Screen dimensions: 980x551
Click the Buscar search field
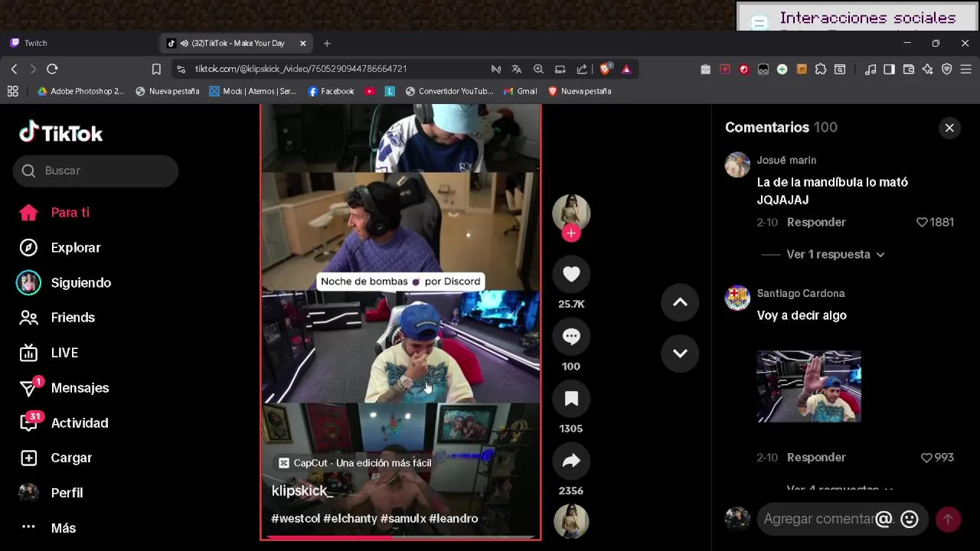(x=96, y=171)
